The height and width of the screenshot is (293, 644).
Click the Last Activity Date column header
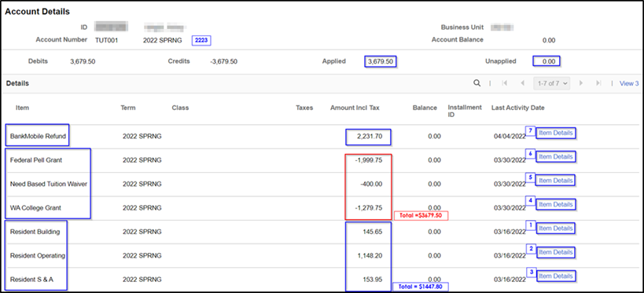518,108
